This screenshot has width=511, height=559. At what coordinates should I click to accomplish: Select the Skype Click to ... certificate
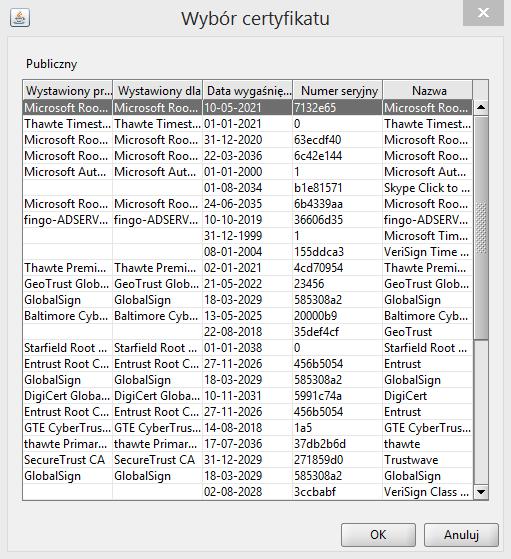click(x=247, y=188)
